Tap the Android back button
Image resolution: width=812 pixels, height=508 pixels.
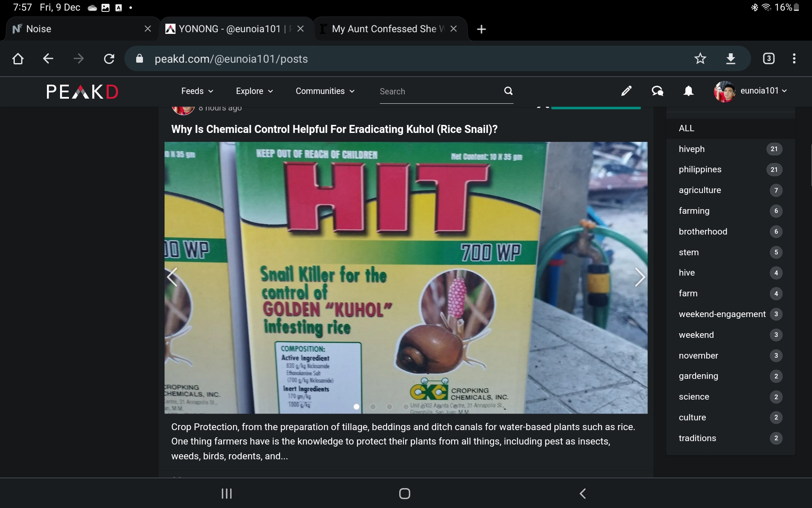583,494
